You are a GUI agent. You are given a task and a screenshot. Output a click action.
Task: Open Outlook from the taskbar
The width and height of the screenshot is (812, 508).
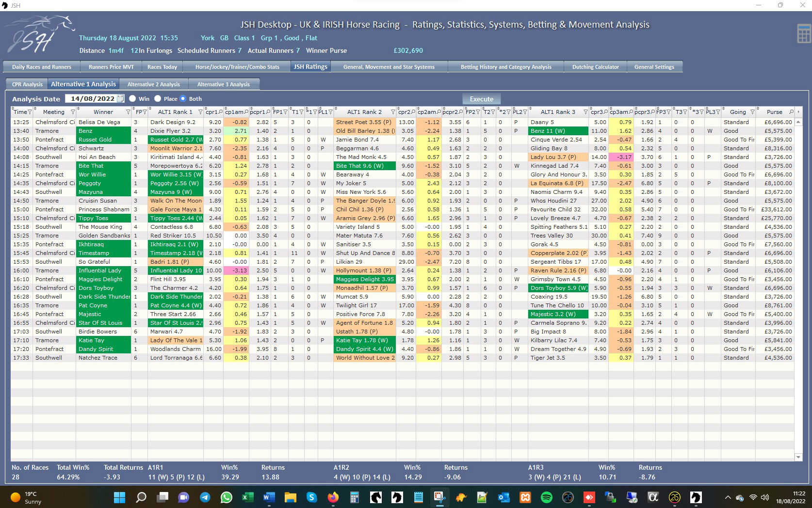(x=503, y=497)
